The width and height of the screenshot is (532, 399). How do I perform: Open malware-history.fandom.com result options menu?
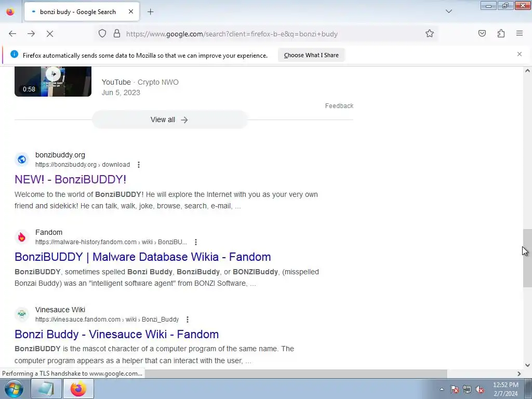pos(195,242)
